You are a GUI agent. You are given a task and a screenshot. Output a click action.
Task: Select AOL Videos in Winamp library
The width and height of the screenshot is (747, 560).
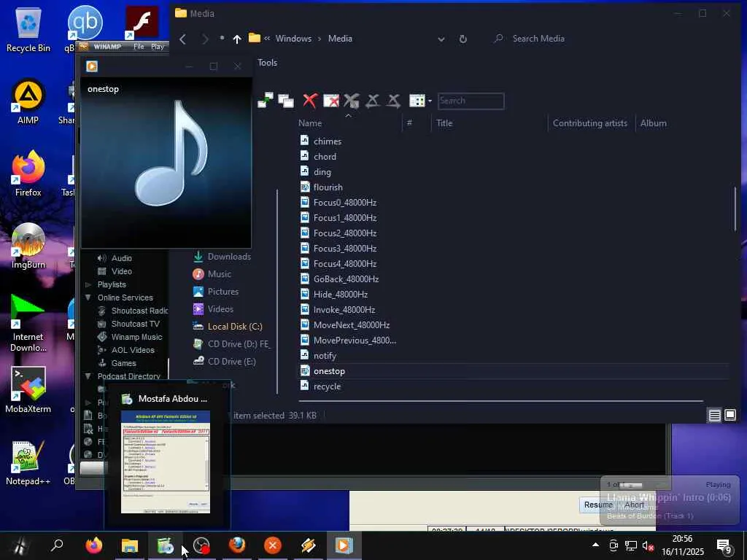point(133,350)
